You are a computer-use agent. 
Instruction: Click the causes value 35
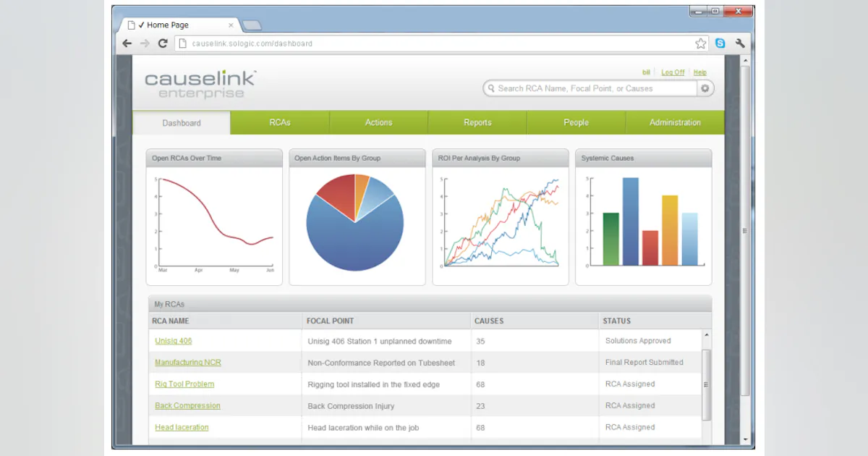pyautogui.click(x=480, y=341)
